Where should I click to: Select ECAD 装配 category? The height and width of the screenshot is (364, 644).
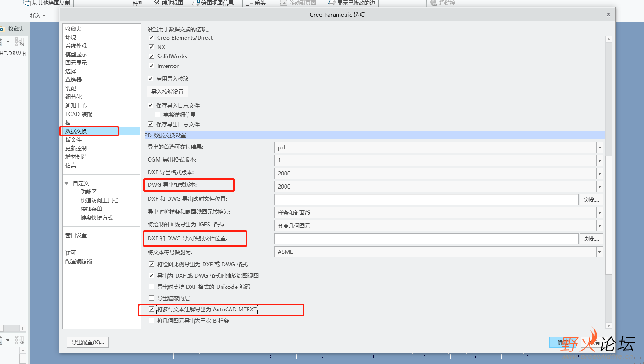(79, 114)
